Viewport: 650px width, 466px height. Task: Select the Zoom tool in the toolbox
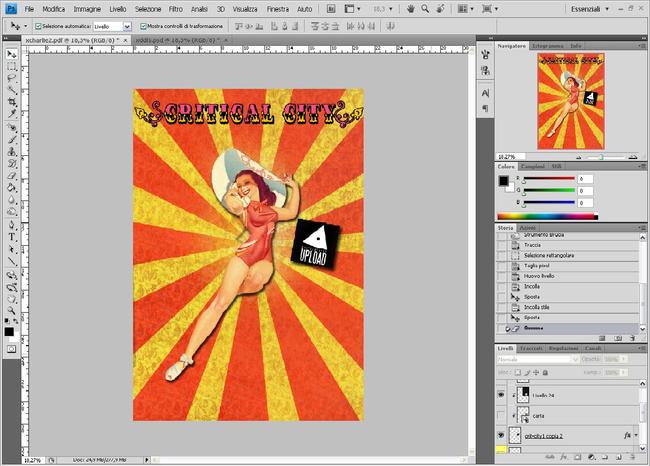[x=11, y=311]
